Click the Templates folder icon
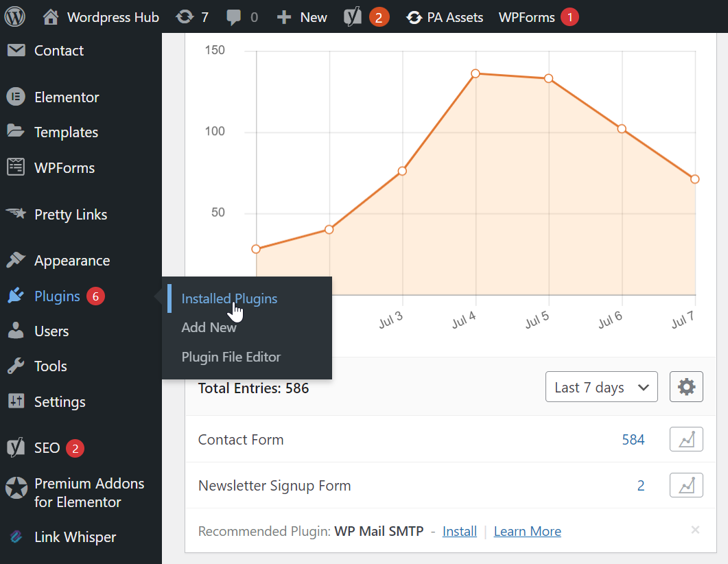Image resolution: width=728 pixels, height=564 pixels. [x=16, y=131]
